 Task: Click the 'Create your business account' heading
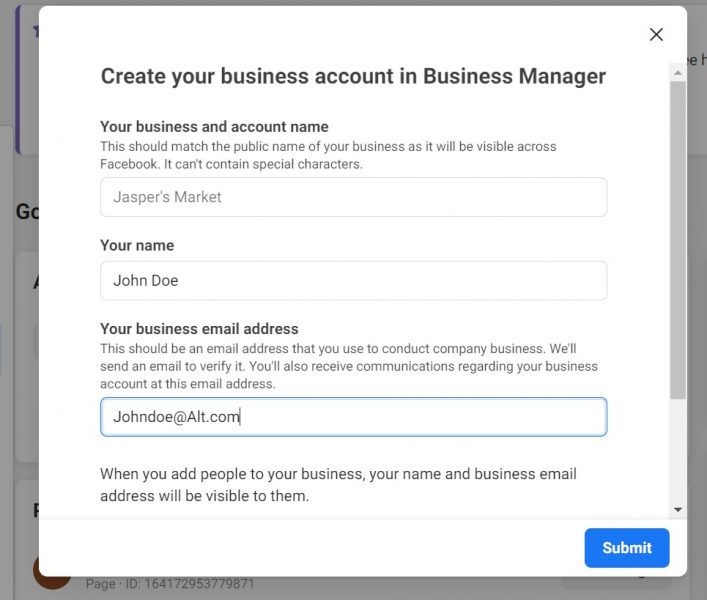click(x=353, y=76)
